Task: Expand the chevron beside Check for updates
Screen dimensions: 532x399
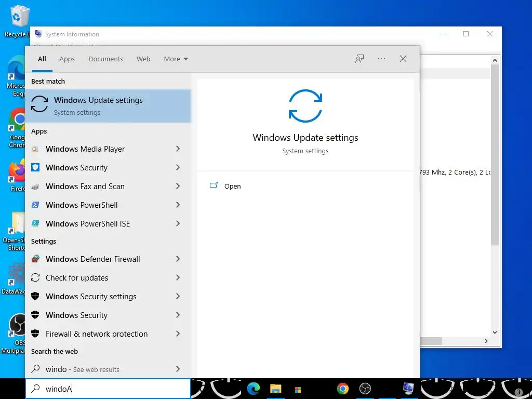Action: pos(178,277)
